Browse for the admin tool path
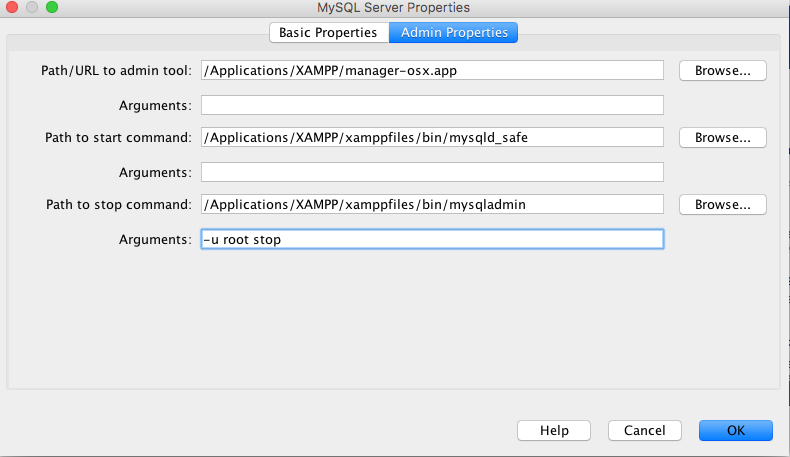This screenshot has width=790, height=457. (722, 71)
